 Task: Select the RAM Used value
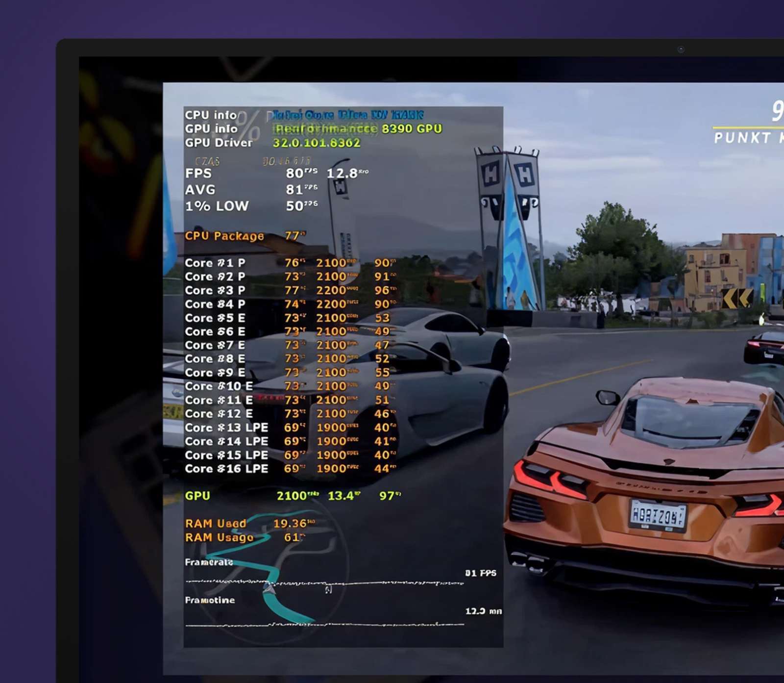pos(294,524)
